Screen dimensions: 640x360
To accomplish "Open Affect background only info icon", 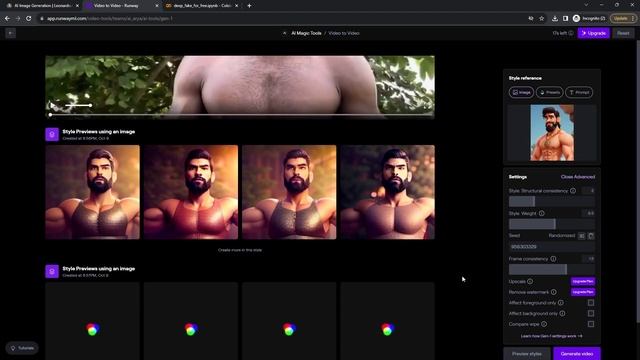I will point(562,313).
